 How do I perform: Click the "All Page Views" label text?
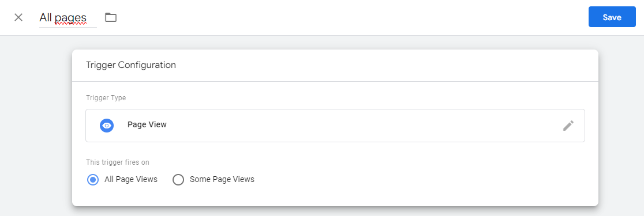131,179
